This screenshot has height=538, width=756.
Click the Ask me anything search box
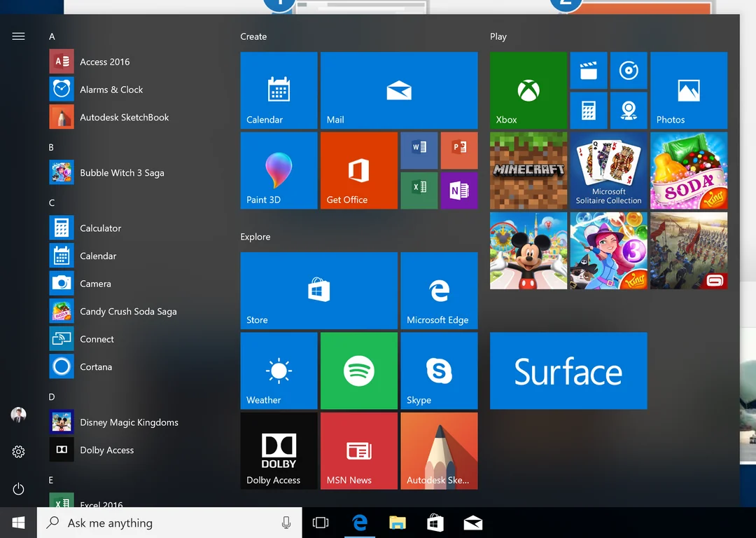pyautogui.click(x=168, y=523)
